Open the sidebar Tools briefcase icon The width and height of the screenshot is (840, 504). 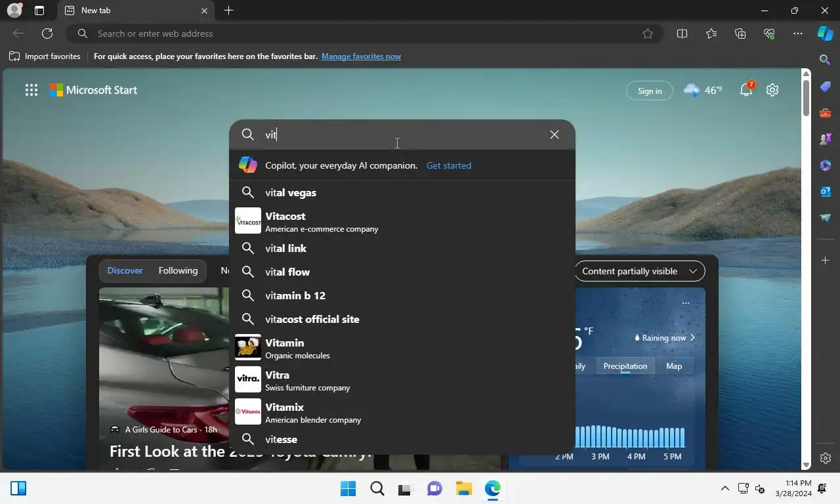[826, 113]
